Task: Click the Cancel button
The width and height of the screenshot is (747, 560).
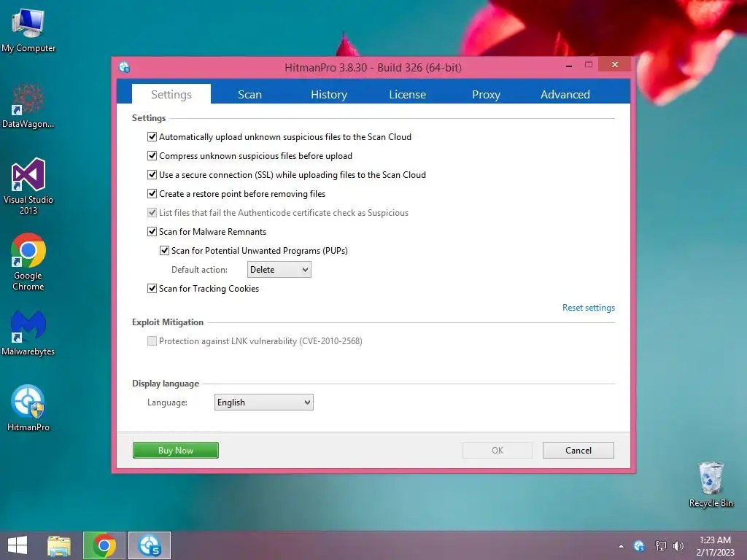Action: tap(578, 450)
